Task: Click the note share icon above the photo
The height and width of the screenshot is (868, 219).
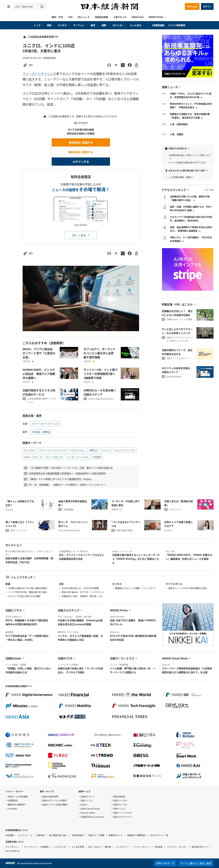Action: point(116,253)
